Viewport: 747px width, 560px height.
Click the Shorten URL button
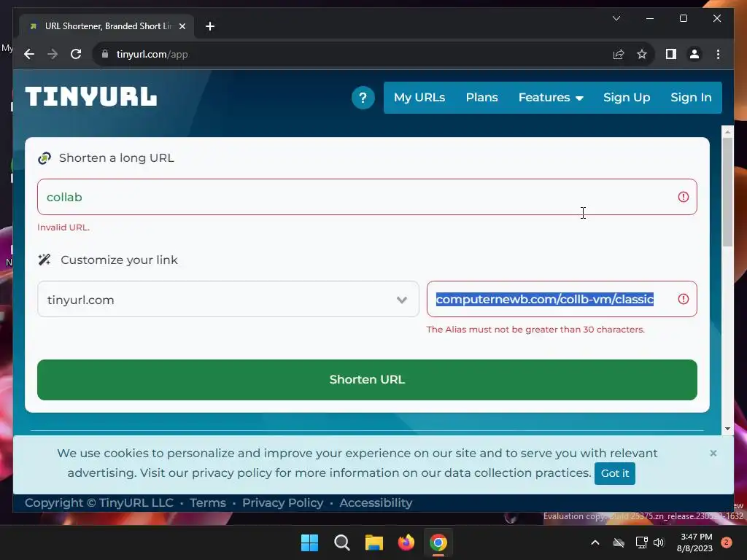[x=367, y=379]
